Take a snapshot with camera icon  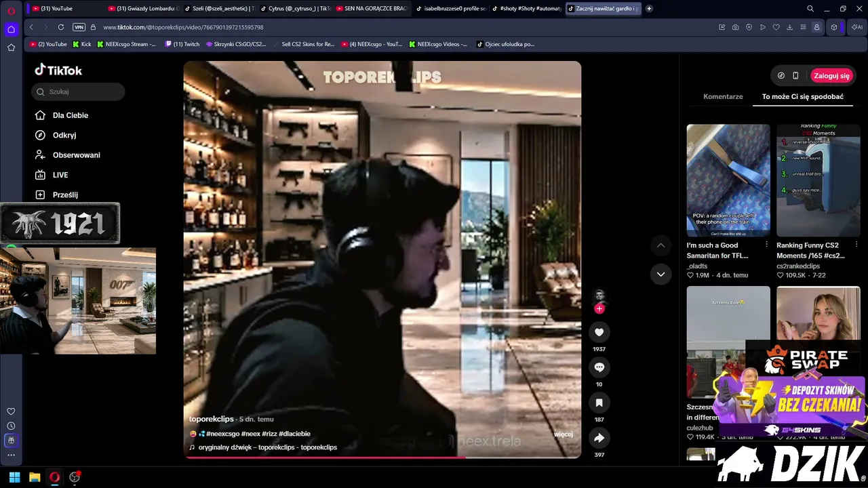point(735,27)
